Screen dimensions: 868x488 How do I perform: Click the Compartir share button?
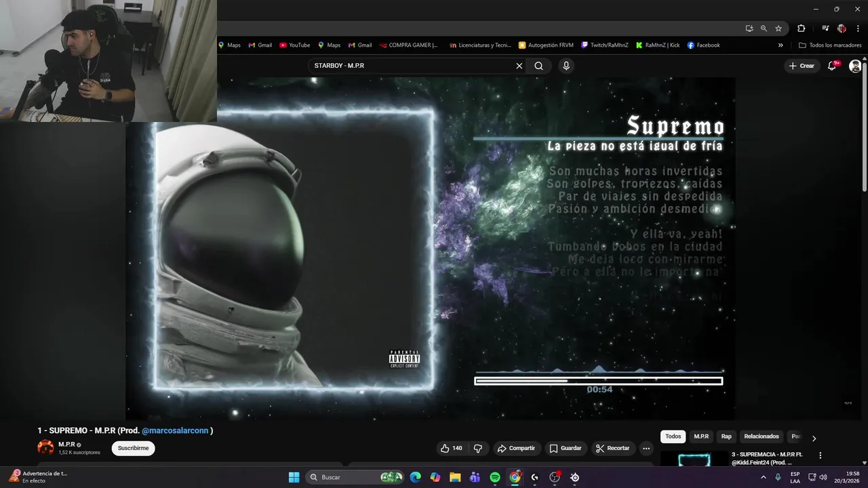[x=516, y=448]
